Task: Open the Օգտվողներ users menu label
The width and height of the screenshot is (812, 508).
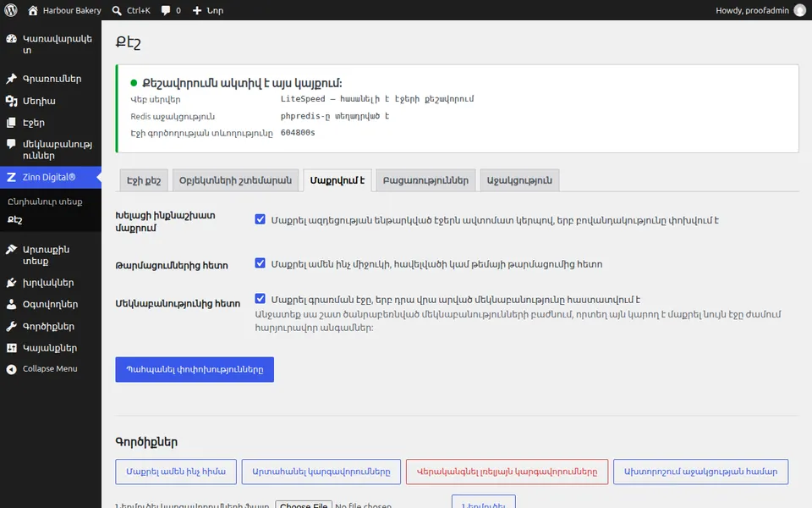Action: tap(50, 304)
